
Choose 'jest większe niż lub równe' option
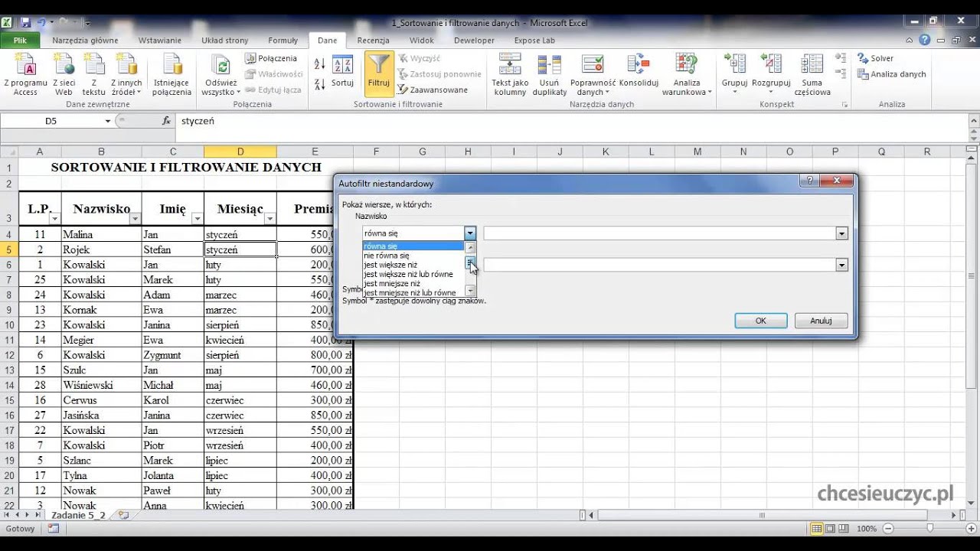(413, 274)
